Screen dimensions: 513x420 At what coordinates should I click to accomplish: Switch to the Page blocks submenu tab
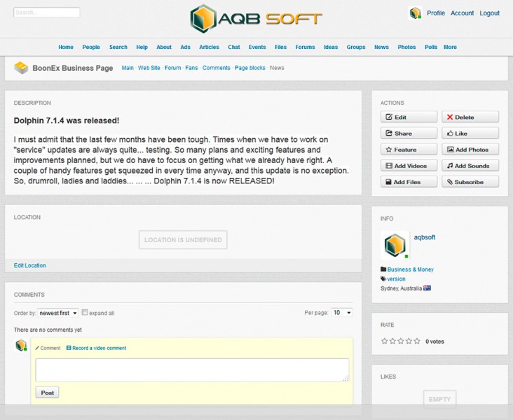click(x=250, y=68)
